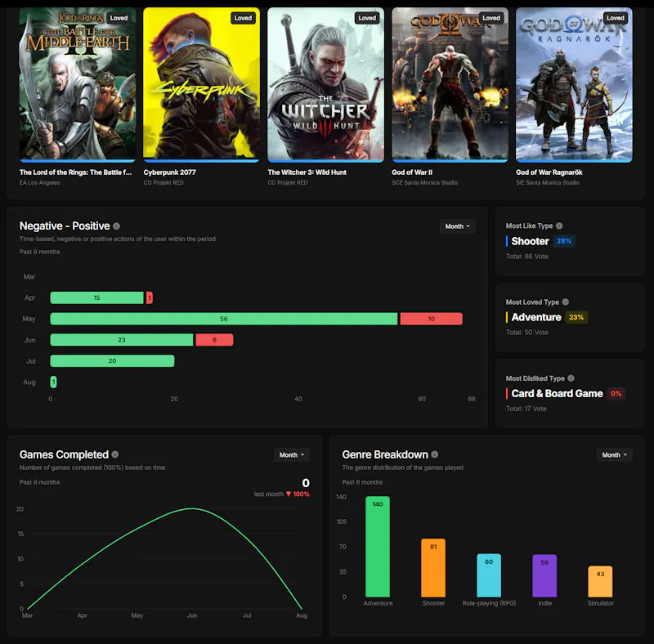Image resolution: width=654 pixels, height=644 pixels.
Task: Open the God of War Ragnarök cover art
Action: (574, 85)
